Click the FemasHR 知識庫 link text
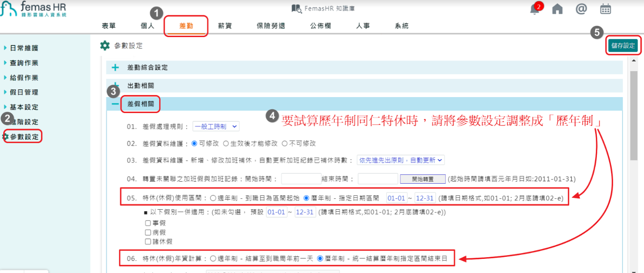The image size is (644, 273). (329, 8)
